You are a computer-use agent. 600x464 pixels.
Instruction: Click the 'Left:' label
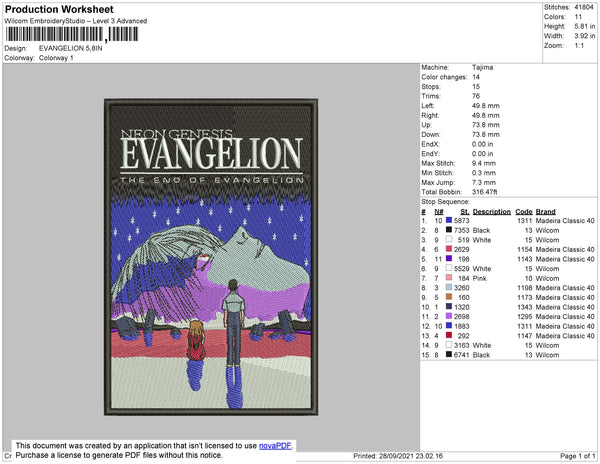tap(427, 106)
